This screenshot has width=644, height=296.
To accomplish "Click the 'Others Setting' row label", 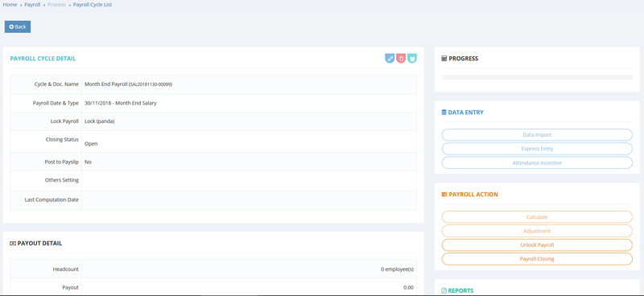I will coord(62,180).
